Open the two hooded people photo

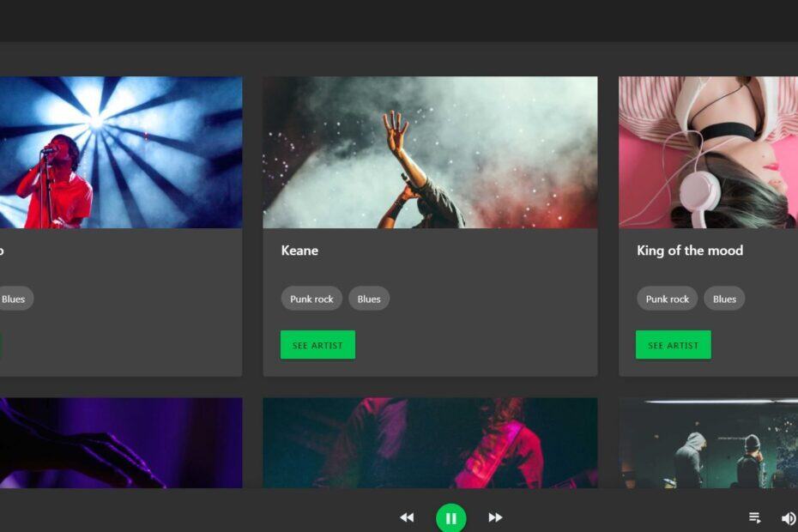708,443
